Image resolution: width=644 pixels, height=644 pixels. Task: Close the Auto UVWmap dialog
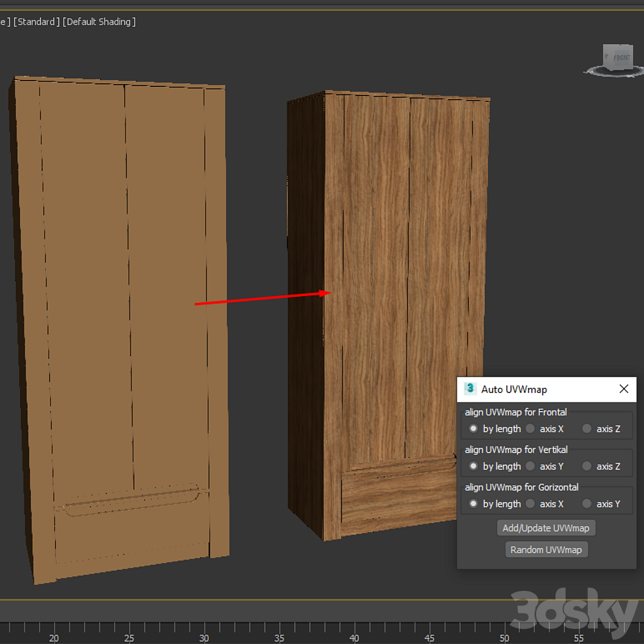coord(624,389)
